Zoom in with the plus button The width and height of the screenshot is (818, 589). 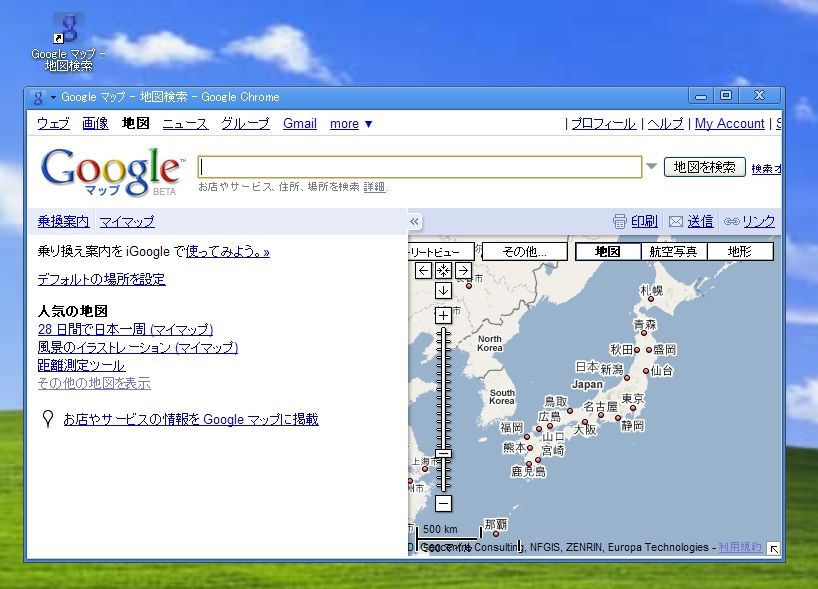pos(443,315)
